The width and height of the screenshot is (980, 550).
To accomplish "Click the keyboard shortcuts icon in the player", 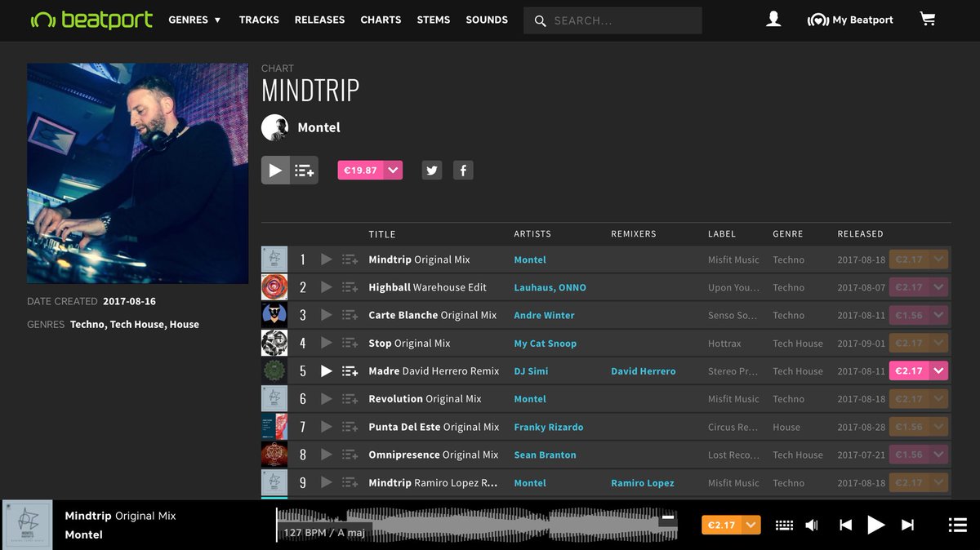I will click(784, 525).
